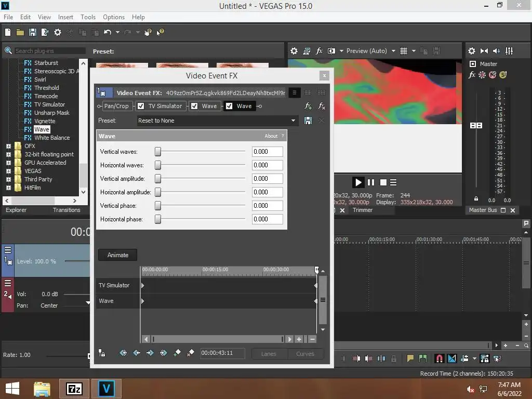Select TV Simulator in plug-in list
The width and height of the screenshot is (532, 399).
point(49,104)
